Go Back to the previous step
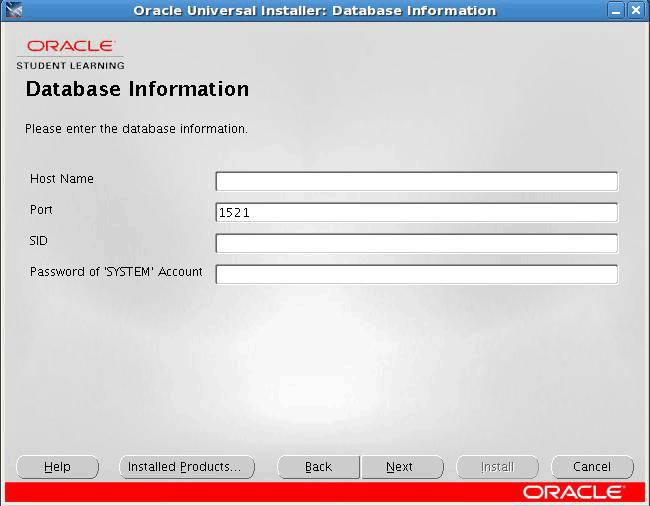This screenshot has width=650, height=506. [318, 467]
